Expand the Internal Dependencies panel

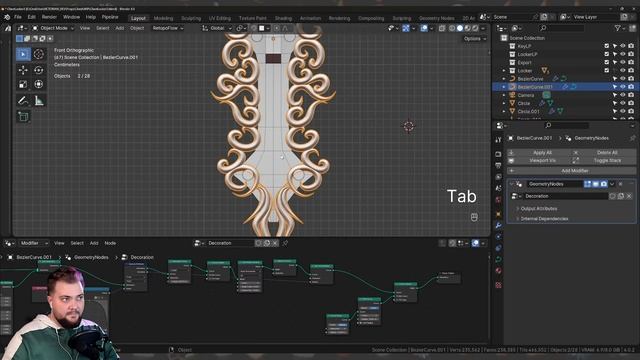point(544,219)
